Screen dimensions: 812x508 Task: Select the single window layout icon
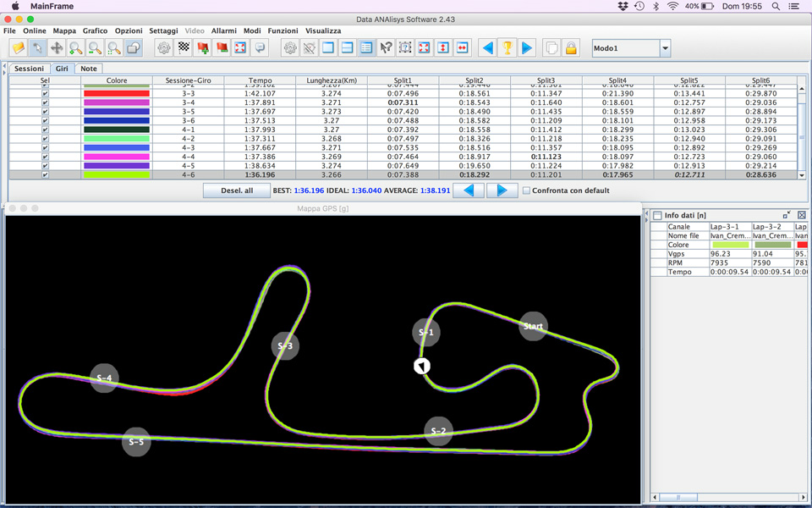(x=328, y=48)
